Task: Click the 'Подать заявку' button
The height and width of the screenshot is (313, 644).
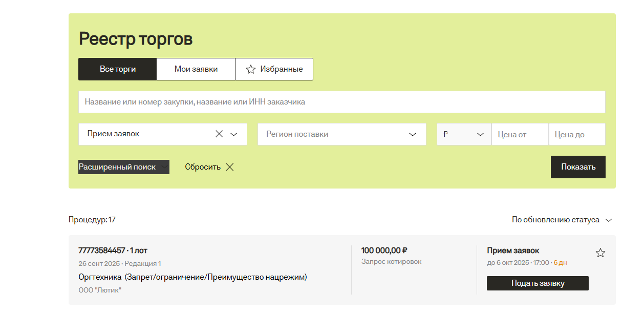Action: [x=537, y=283]
